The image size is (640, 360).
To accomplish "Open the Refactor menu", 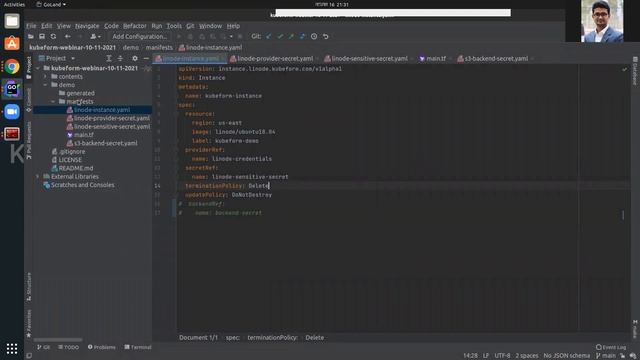I will point(135,26).
